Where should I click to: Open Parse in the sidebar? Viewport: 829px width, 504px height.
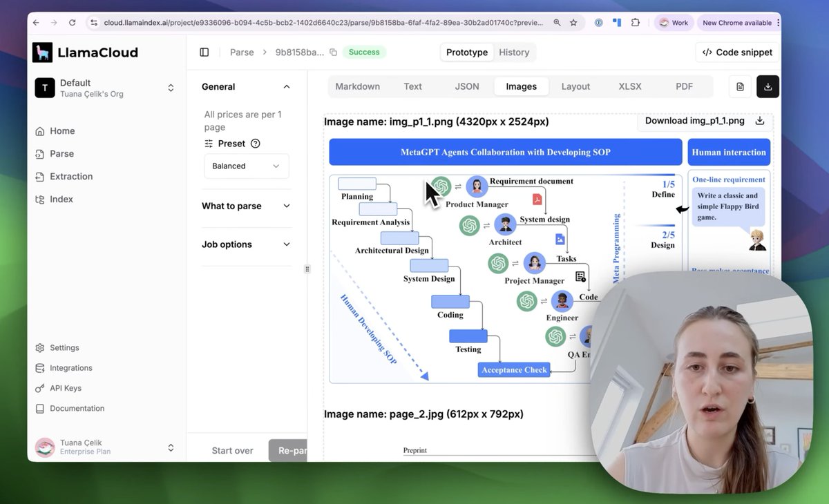(61, 154)
